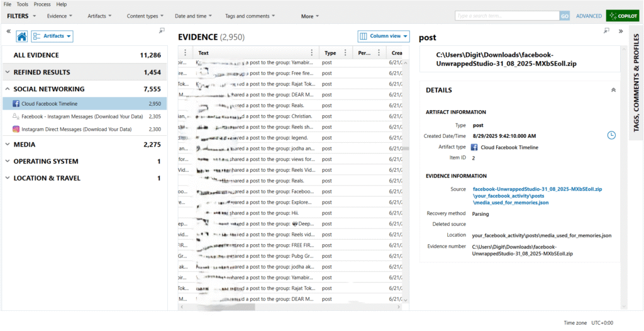Select the post row for group: legend.
This screenshot has height=331, width=644.
click(290, 138)
